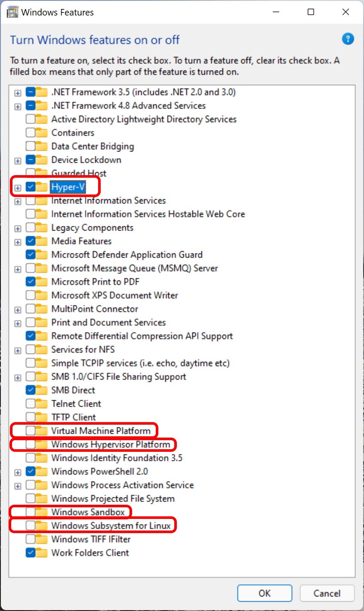This screenshot has height=611, width=364.
Task: Click the folder icon beside Microsoft Defender Application Guard
Action: [x=42, y=254]
